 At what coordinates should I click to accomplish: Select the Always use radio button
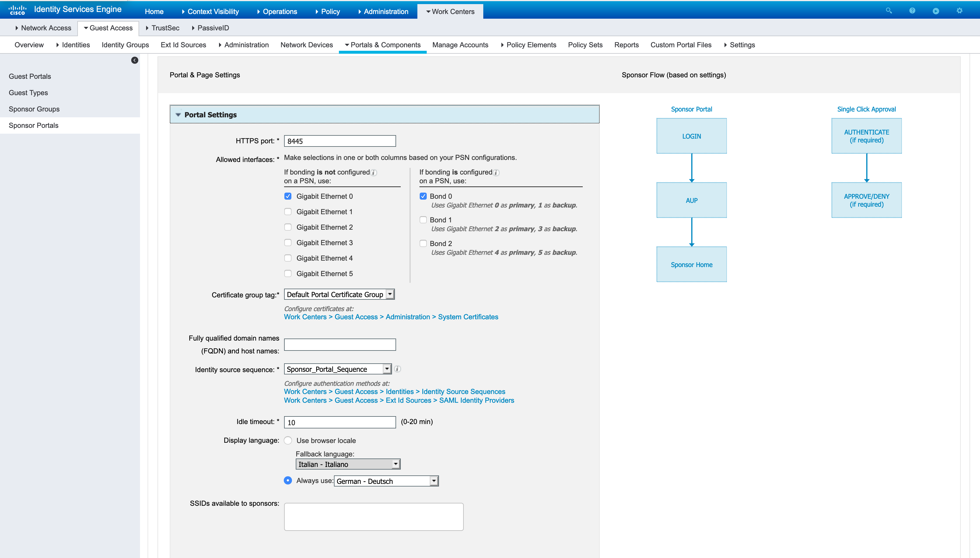(x=288, y=480)
